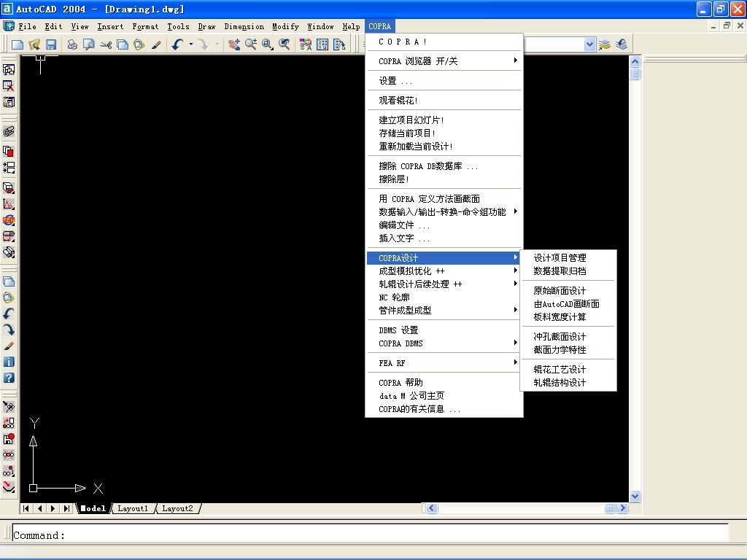Viewport: 747px width, 560px height.
Task: Select the 设置 ... menu entry
Action: pyautogui.click(x=444, y=81)
